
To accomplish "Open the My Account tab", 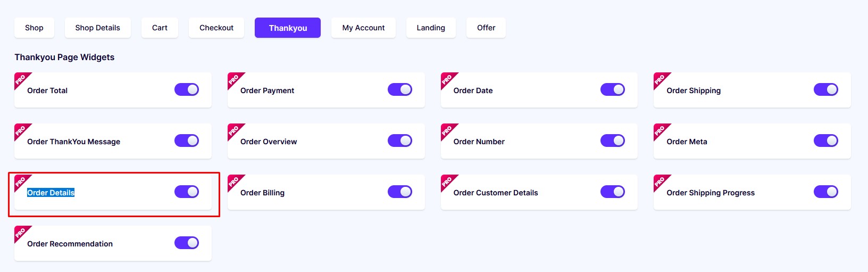I will (x=363, y=28).
